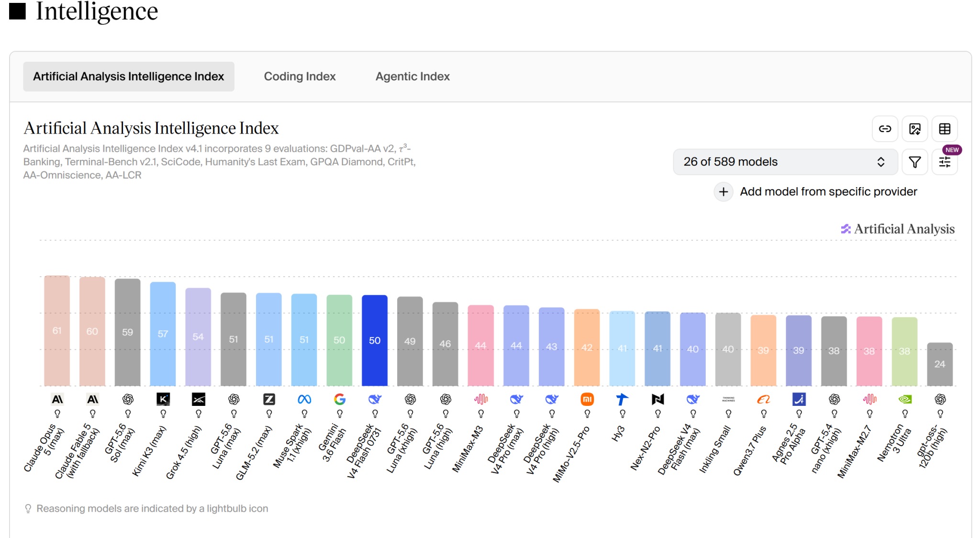Screen dimensions: 980x538
Task: Click the gpt-oss-120b bar showing 24
Action: (940, 364)
